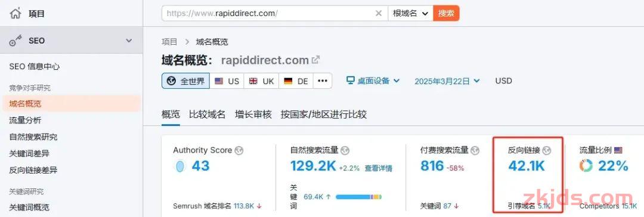Click 反向链接 globe info icon

(547, 150)
